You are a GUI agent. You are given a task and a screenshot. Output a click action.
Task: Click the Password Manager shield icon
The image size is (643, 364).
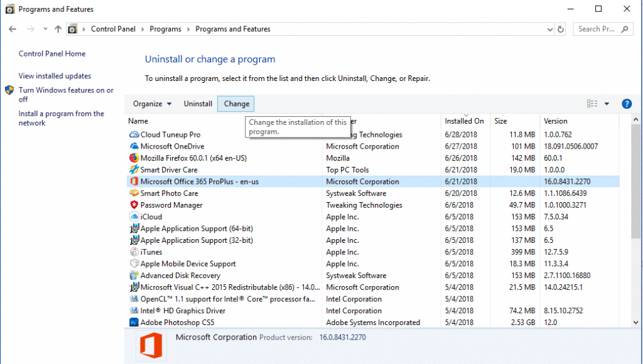[134, 205]
